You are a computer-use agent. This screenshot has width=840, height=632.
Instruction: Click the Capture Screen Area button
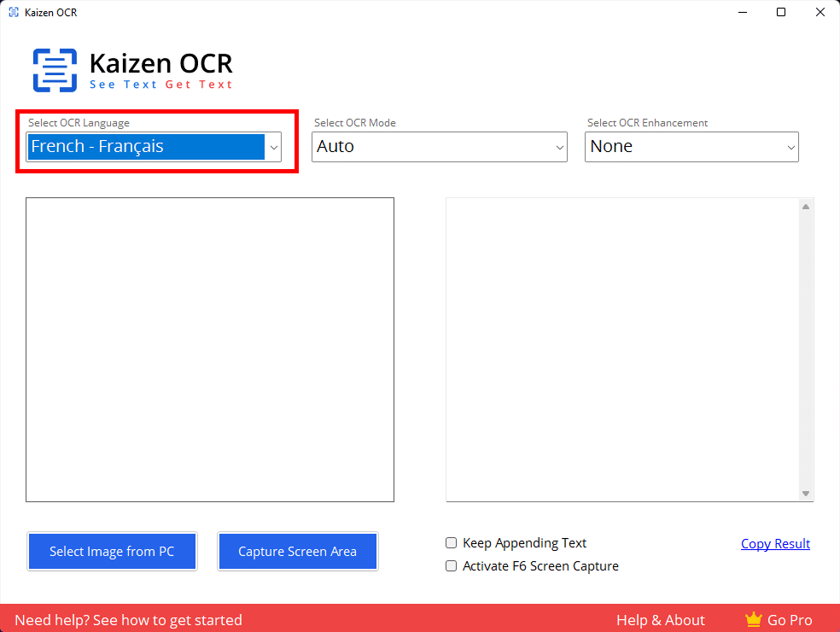point(297,551)
